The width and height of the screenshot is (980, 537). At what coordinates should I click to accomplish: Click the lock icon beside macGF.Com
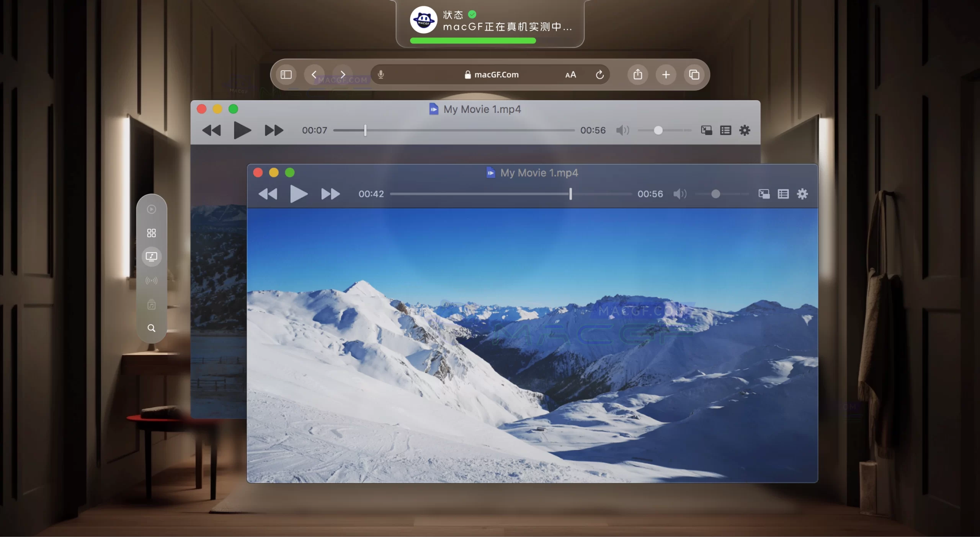[467, 75]
